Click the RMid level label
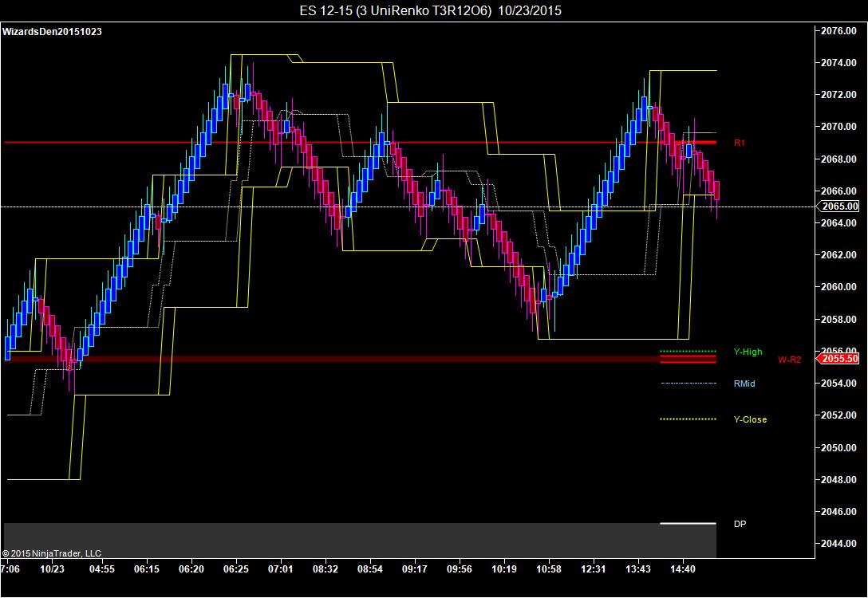 point(744,384)
